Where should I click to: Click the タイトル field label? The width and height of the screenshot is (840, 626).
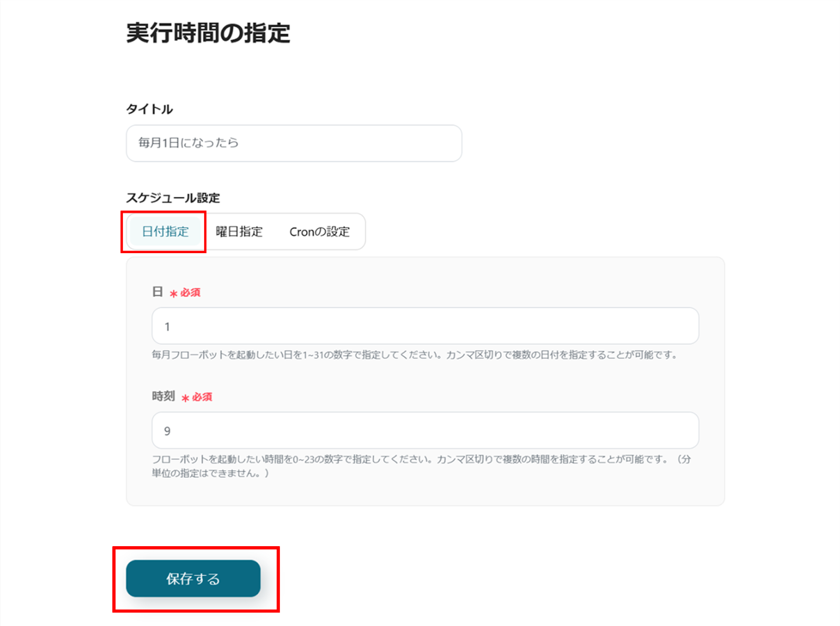[150, 109]
